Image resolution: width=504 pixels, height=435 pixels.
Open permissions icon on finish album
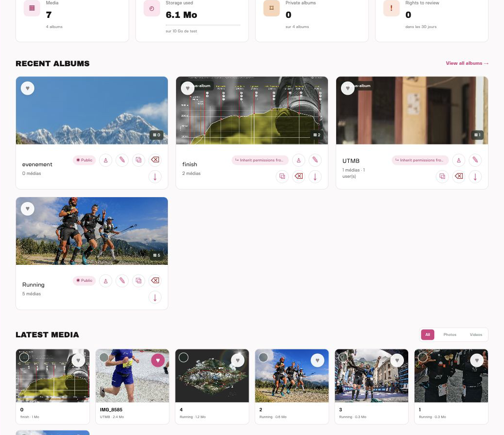(x=298, y=160)
